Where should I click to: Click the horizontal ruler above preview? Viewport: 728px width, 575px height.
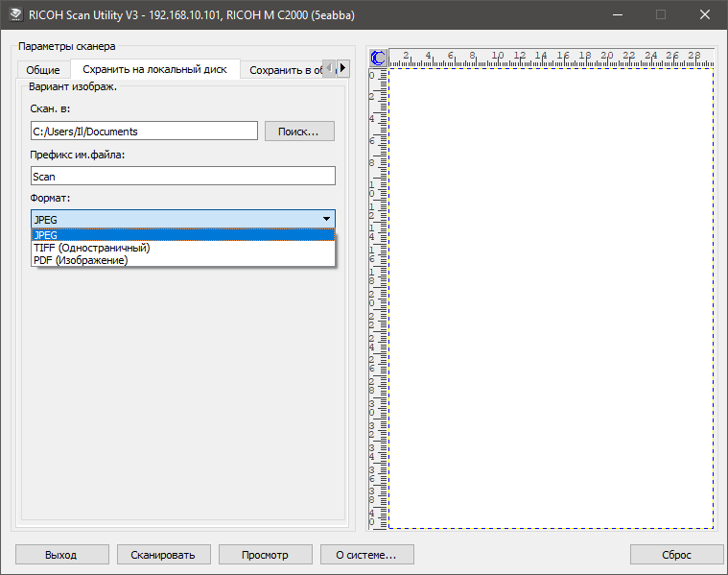click(552, 59)
